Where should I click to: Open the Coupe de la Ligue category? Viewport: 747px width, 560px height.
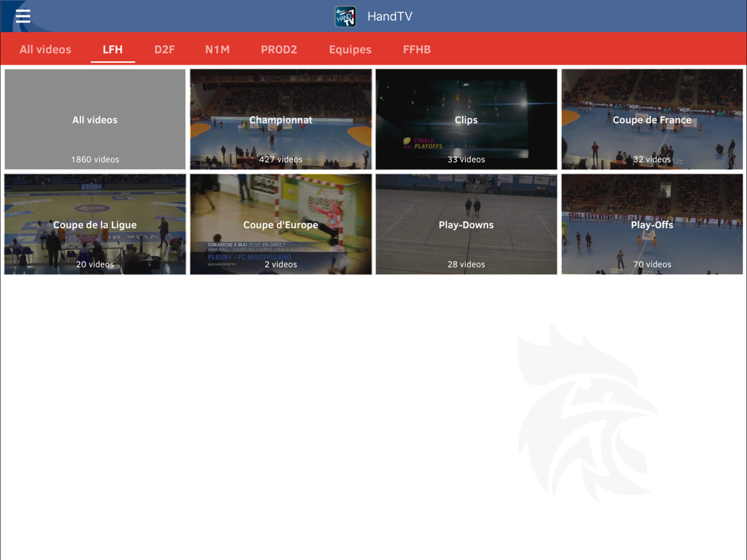pos(95,224)
